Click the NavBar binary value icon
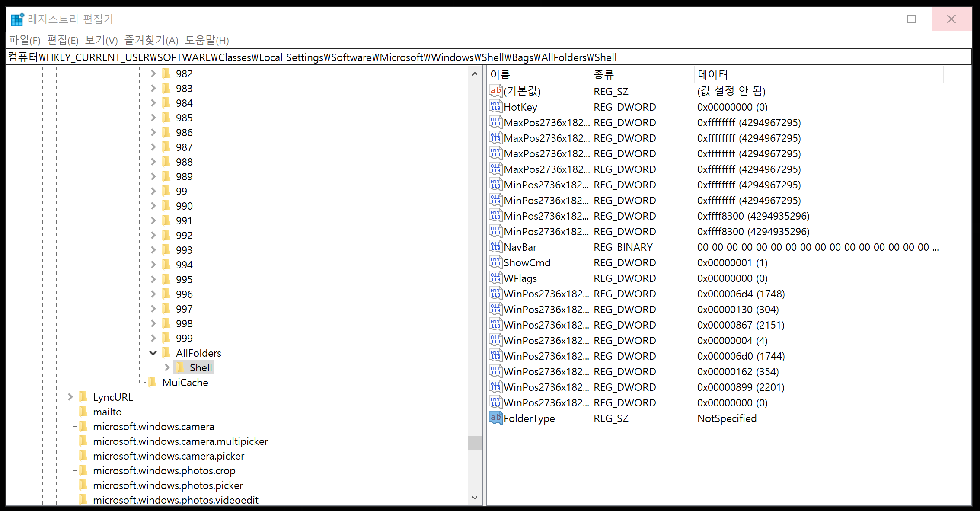The height and width of the screenshot is (511, 980). tap(495, 247)
